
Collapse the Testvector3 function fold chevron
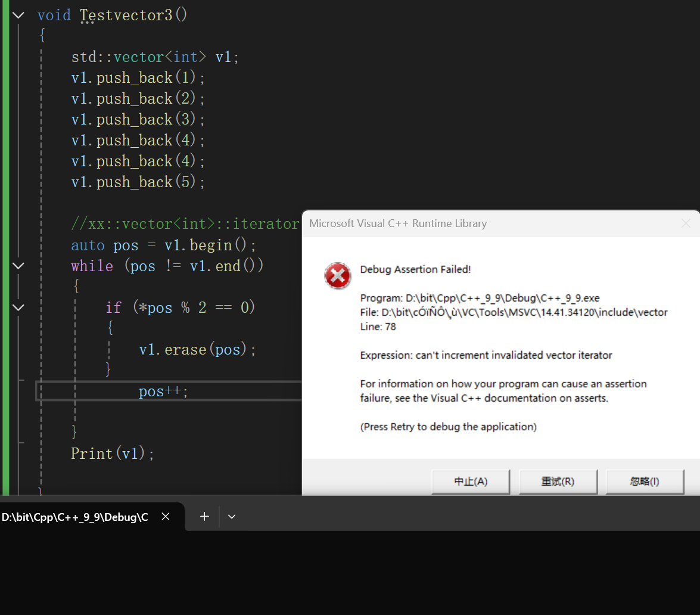[18, 15]
